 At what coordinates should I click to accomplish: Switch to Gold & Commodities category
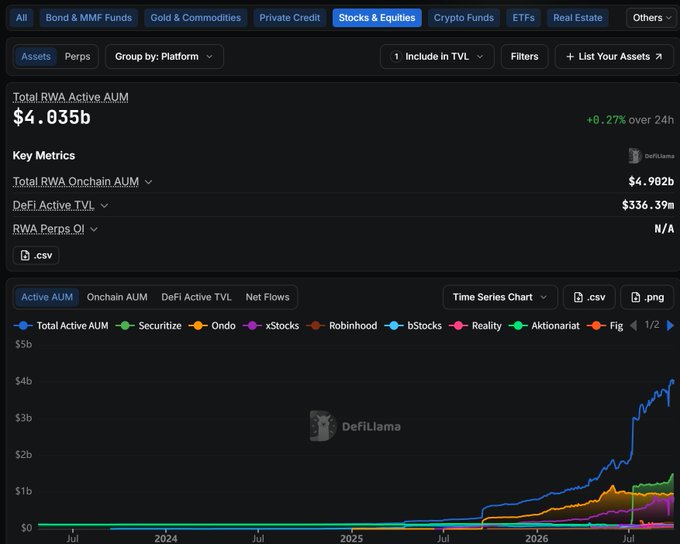tap(196, 18)
